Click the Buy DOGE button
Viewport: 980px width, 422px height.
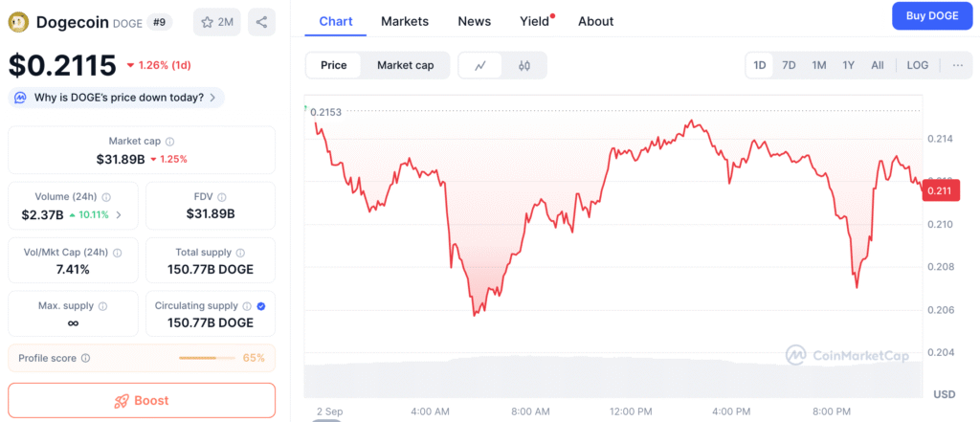point(932,16)
